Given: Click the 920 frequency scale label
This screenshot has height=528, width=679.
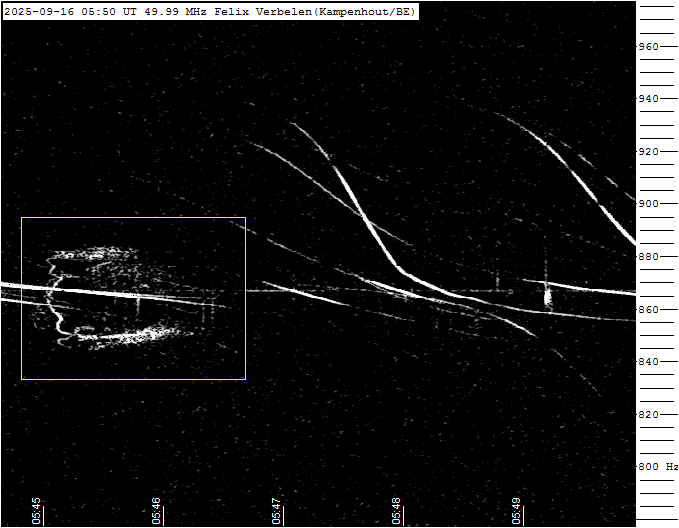Looking at the screenshot, I should [x=649, y=152].
